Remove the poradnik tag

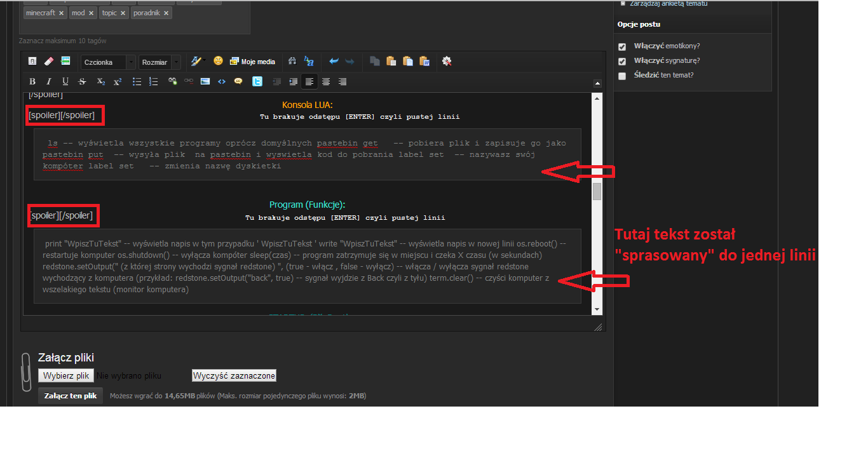166,13
